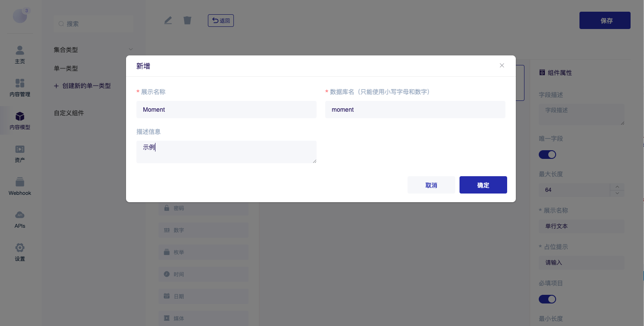Click the 数据库名 field containing moment
The width and height of the screenshot is (644, 326).
coord(415,110)
